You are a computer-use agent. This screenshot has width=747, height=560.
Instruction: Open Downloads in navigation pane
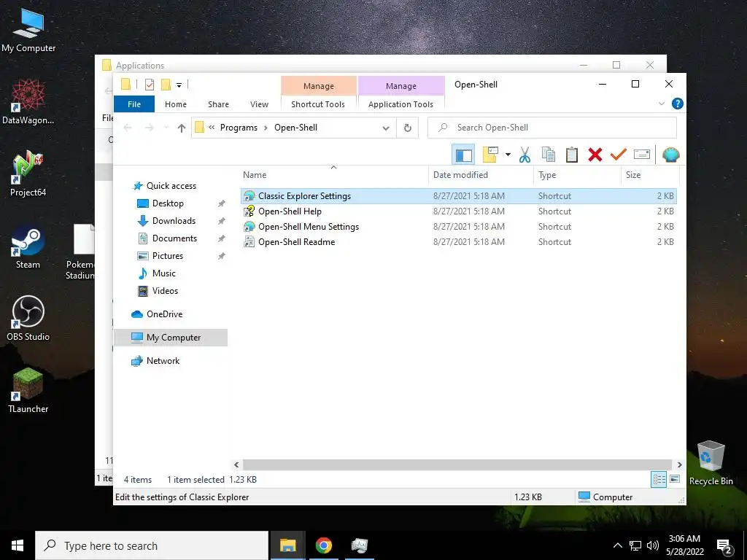click(x=174, y=221)
